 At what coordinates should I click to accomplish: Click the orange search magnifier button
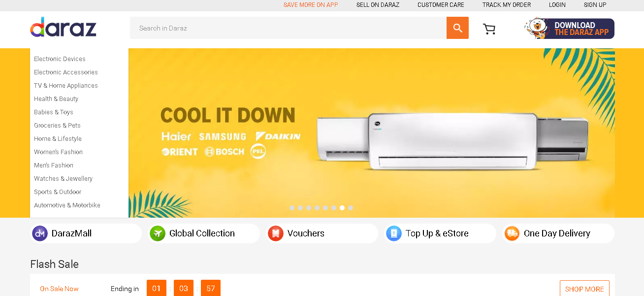457,28
